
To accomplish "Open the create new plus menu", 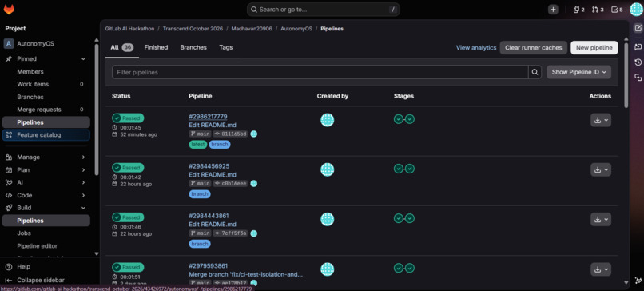I will click(x=553, y=10).
